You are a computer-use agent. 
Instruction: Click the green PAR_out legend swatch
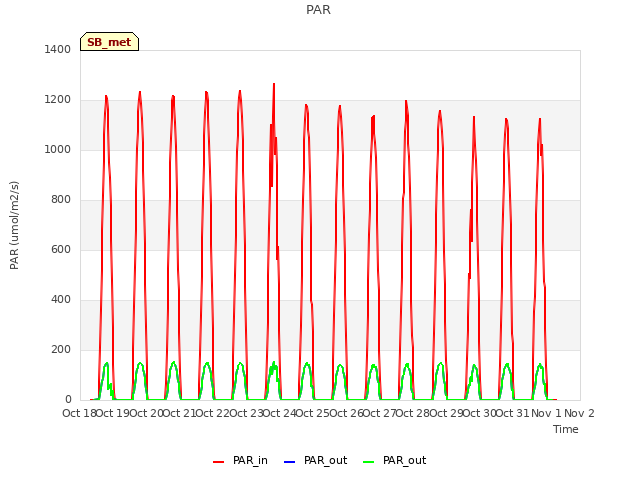pos(368,462)
